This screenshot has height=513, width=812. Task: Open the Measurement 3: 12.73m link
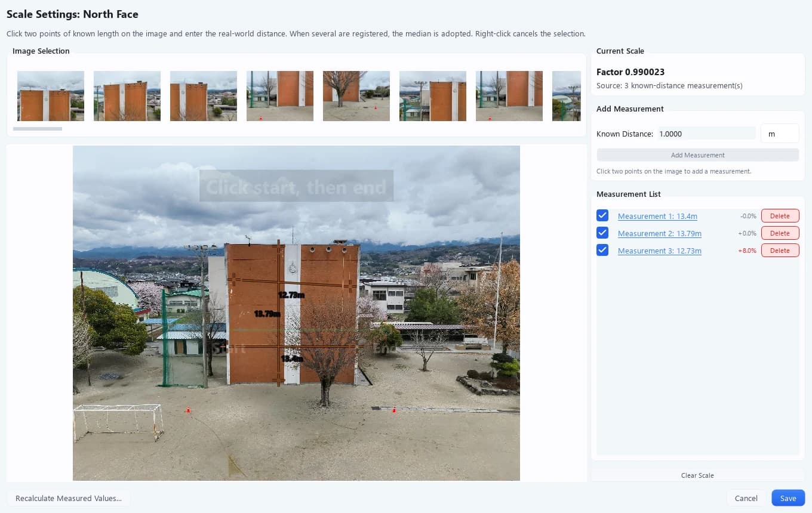click(x=660, y=251)
